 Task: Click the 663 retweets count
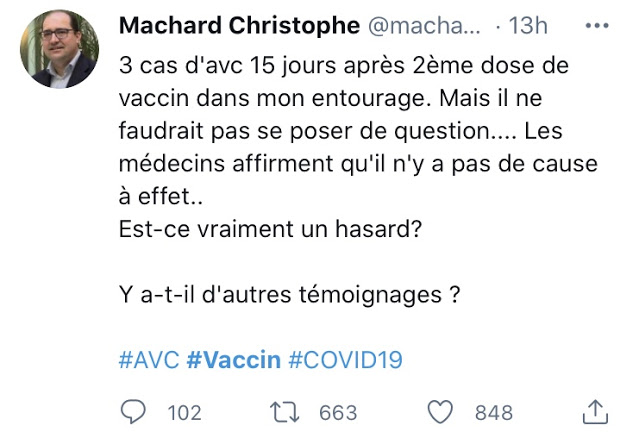pyautogui.click(x=338, y=412)
